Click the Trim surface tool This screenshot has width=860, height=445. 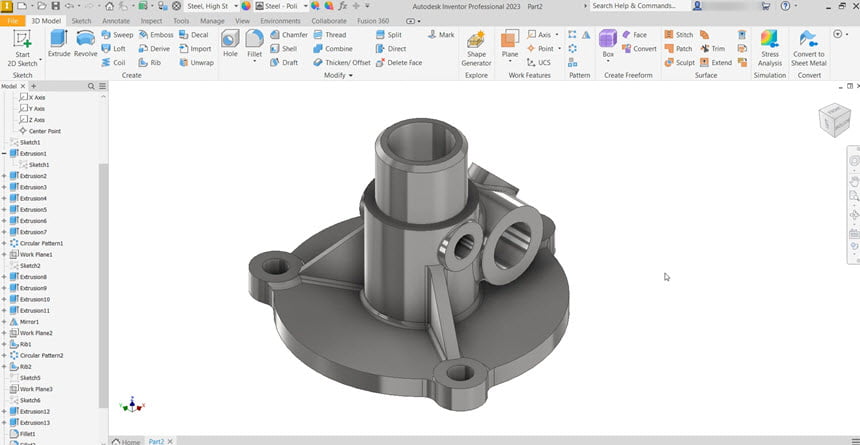(712, 48)
